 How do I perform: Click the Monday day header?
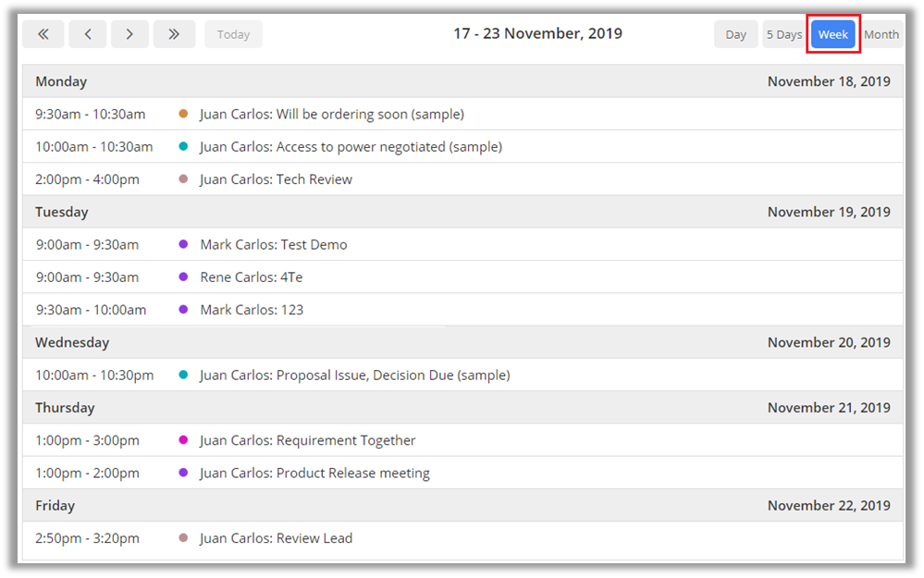tap(61, 81)
